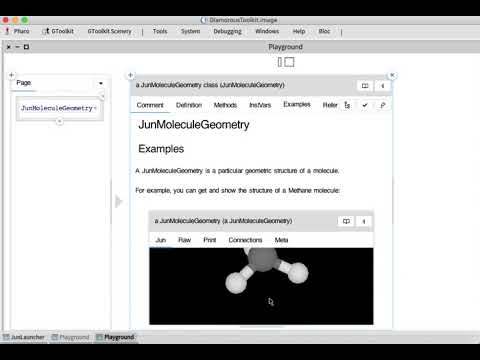Add snippet below with the circular plus button
The height and width of the screenshot is (360, 480).
click(x=59, y=122)
